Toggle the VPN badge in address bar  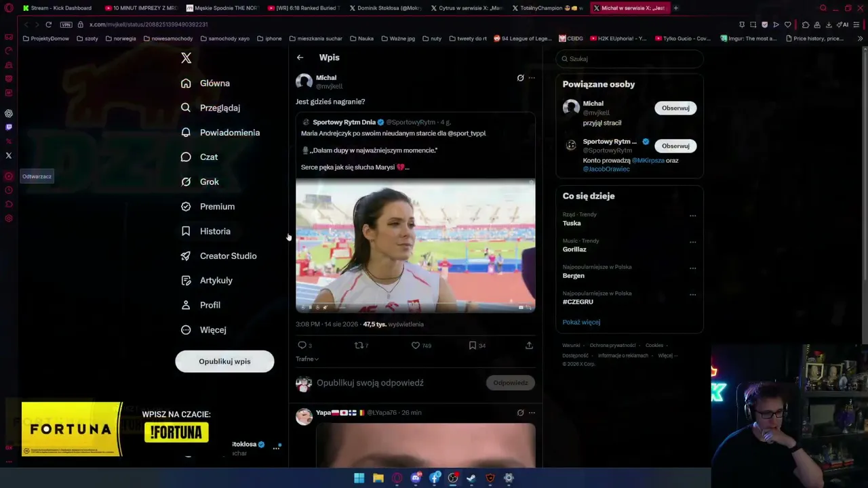66,24
